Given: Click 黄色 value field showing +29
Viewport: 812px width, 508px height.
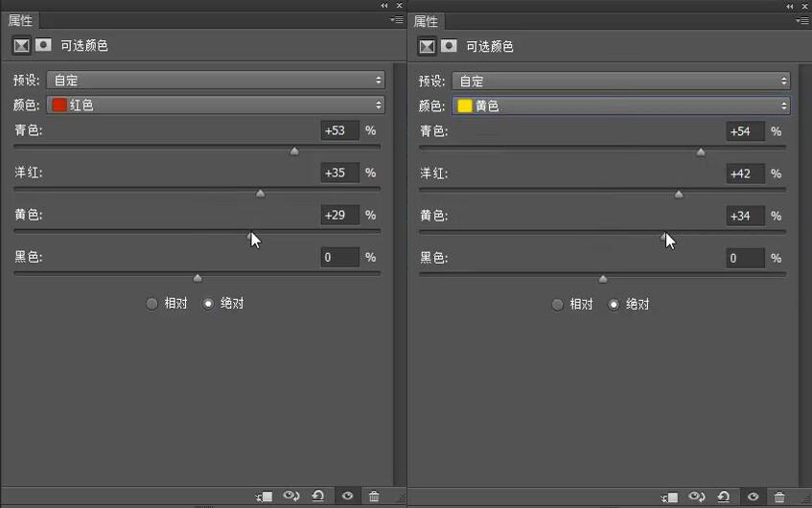Looking at the screenshot, I should point(339,215).
